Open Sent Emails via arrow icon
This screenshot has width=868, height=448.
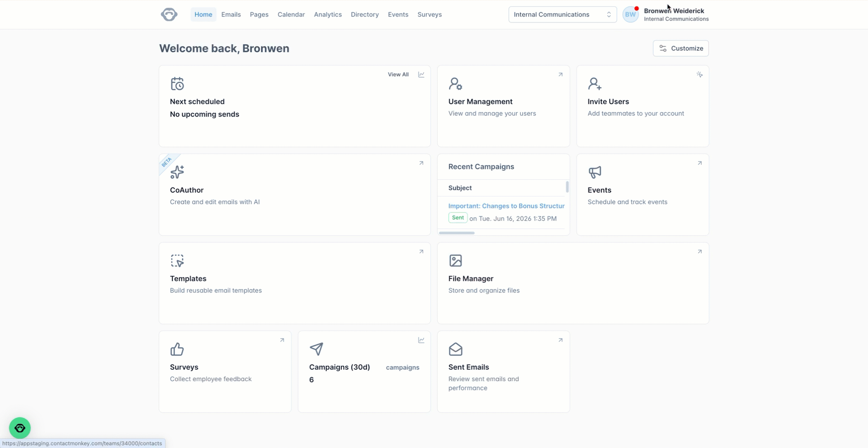[560, 340]
